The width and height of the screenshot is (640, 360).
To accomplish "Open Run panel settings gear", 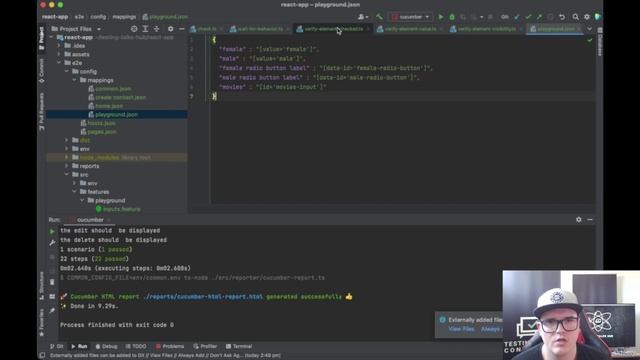I will [579, 220].
